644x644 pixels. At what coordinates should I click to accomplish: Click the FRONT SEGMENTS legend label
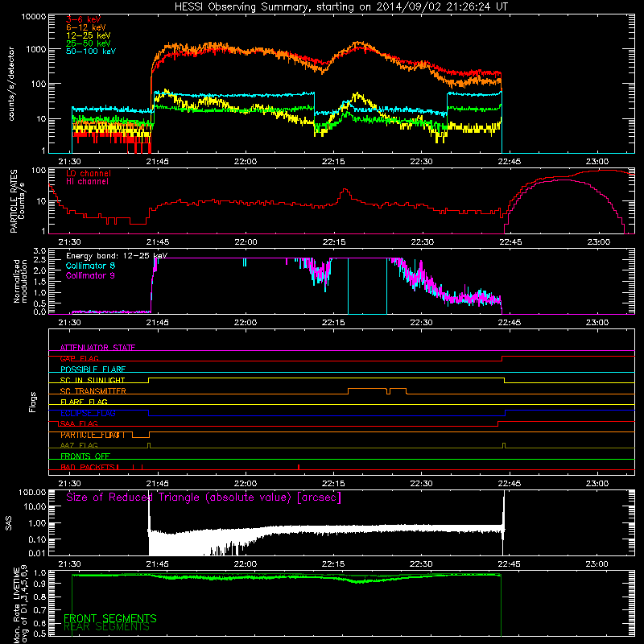110,618
